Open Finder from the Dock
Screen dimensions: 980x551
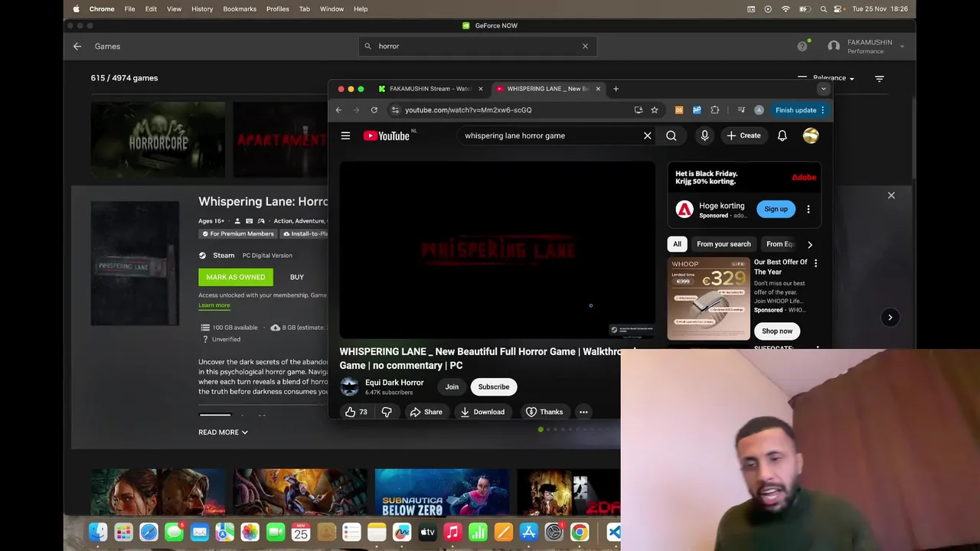point(98,532)
